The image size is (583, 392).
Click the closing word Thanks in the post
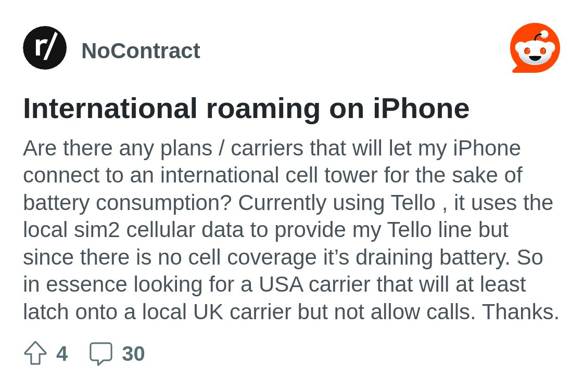click(521, 312)
